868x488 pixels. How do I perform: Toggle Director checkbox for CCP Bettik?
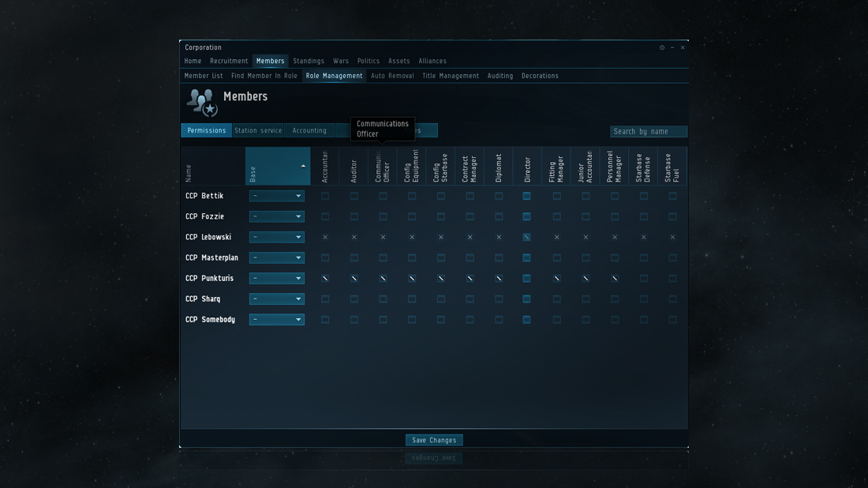click(x=526, y=196)
